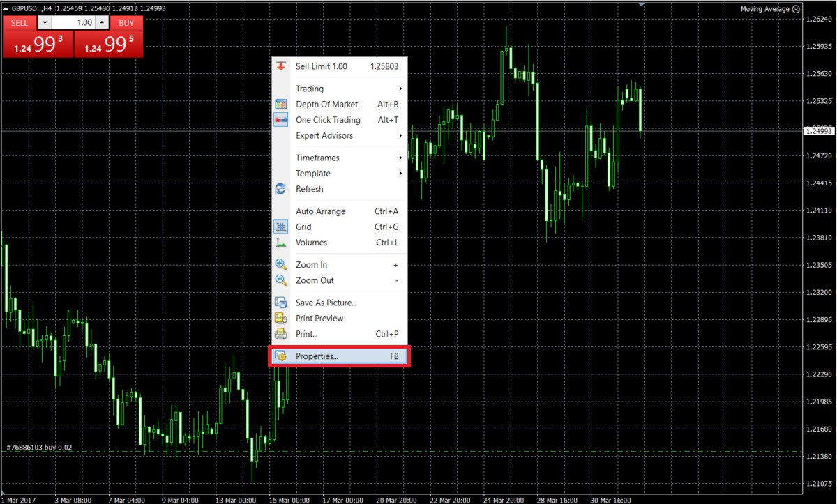Click the Save As Picture icon
The height and width of the screenshot is (504, 837).
[281, 303]
